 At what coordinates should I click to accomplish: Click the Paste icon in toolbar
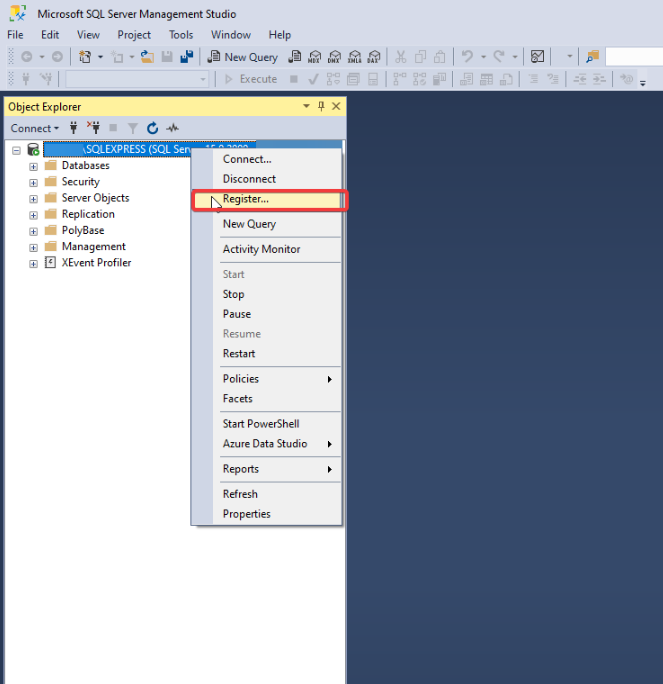pyautogui.click(x=440, y=57)
